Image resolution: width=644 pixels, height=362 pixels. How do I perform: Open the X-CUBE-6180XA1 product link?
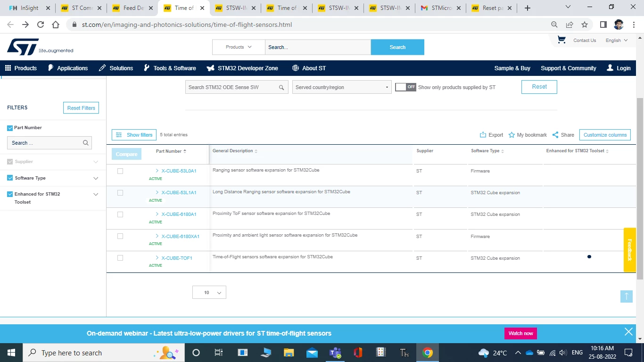click(x=181, y=236)
